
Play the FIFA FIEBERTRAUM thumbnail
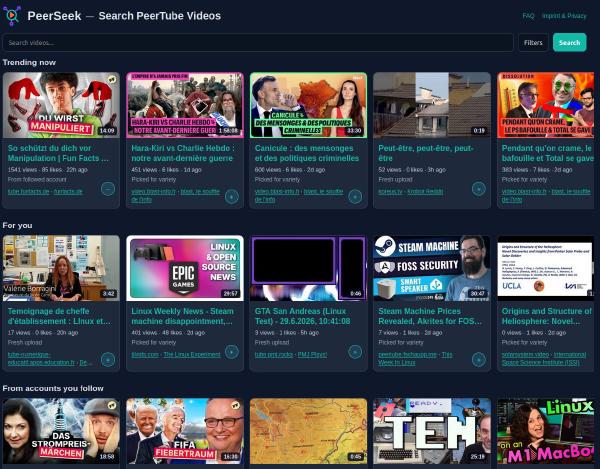click(x=185, y=431)
